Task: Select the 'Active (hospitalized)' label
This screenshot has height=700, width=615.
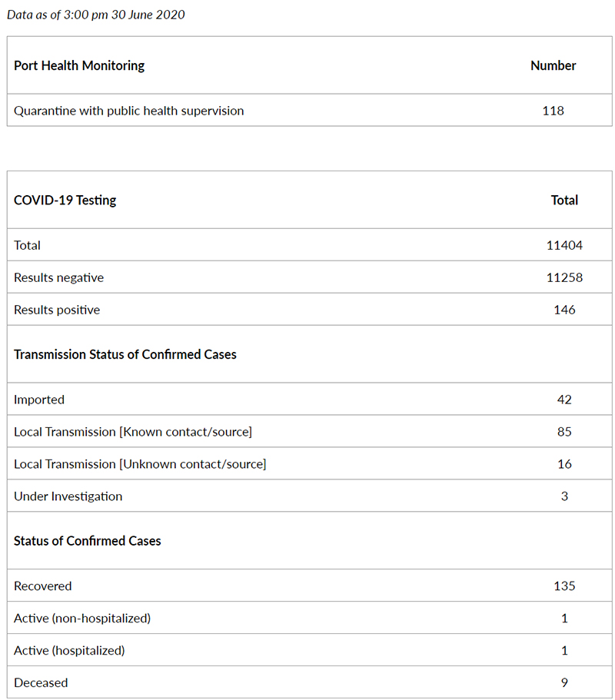Action: point(69,651)
